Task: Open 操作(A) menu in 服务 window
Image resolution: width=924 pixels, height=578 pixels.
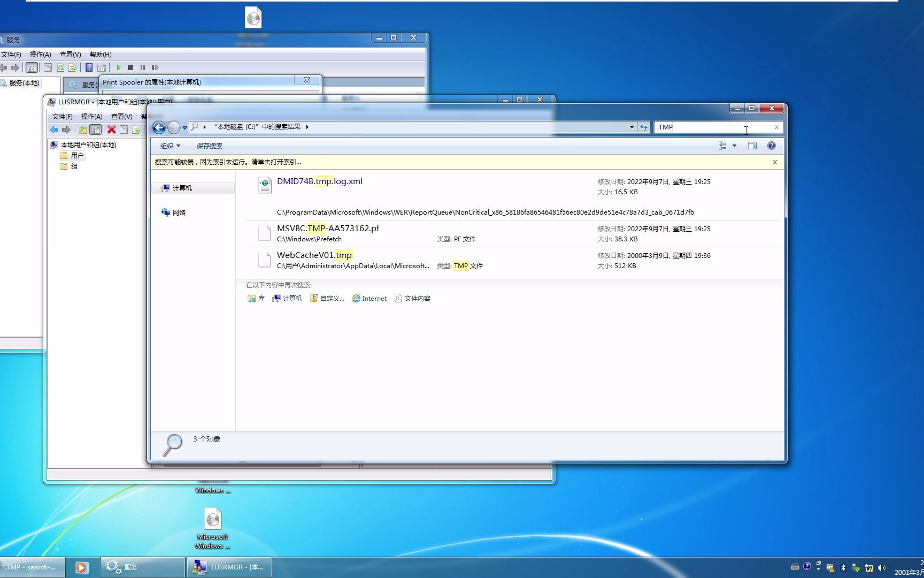Action: coord(40,55)
